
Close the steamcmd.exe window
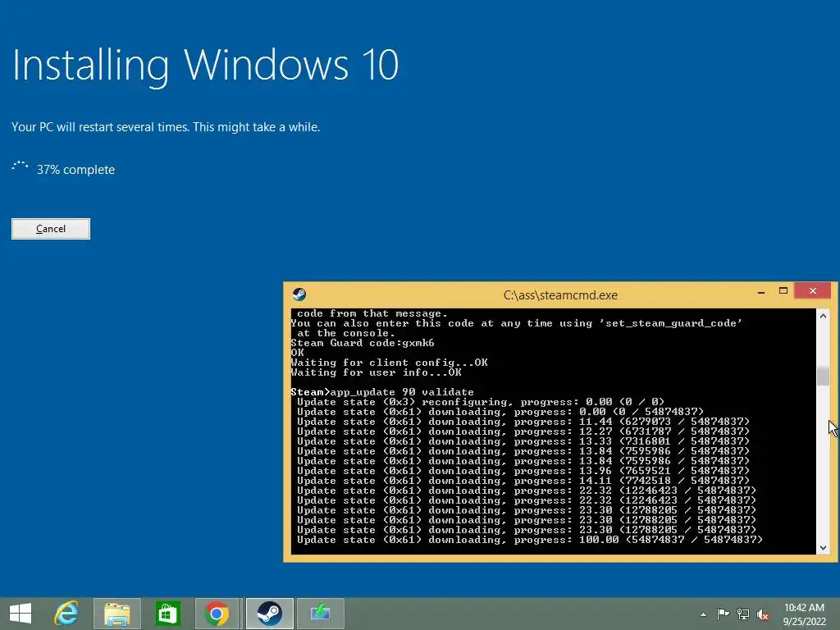coord(813,290)
